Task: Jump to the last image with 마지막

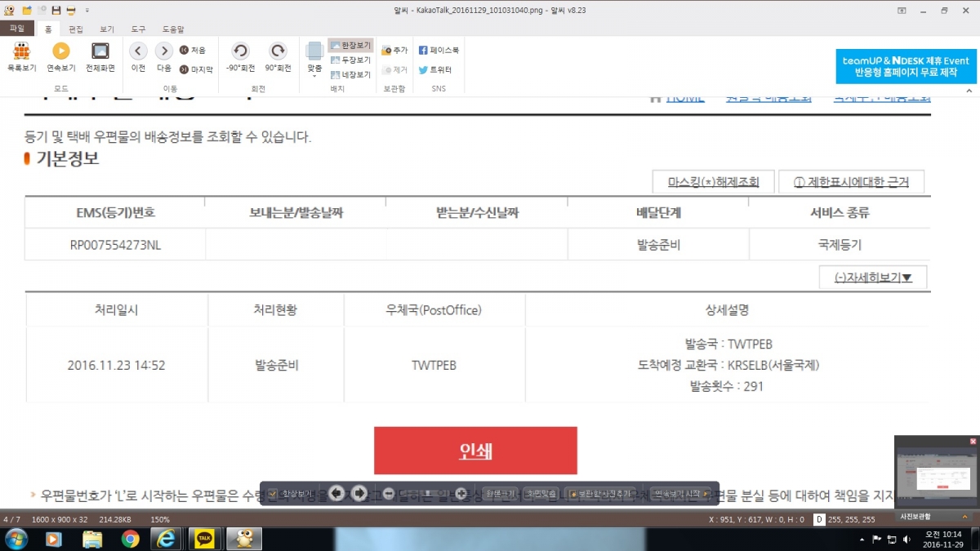Action: click(196, 69)
